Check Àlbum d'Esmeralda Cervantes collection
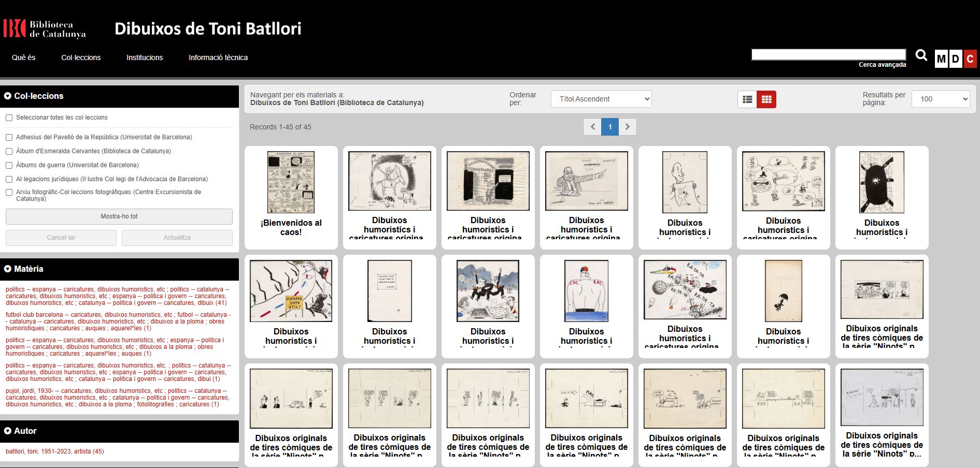 point(9,152)
